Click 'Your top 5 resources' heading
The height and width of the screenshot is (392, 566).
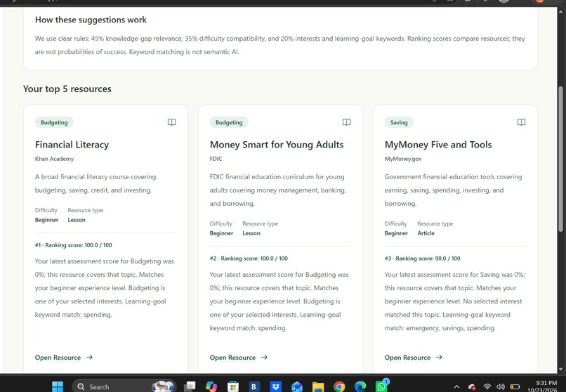click(x=67, y=89)
